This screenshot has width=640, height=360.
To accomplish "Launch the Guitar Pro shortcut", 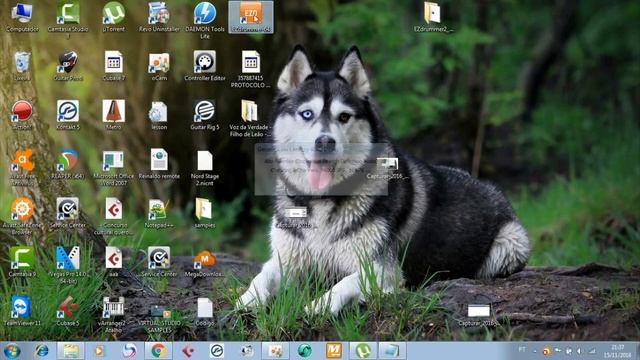I will (x=68, y=66).
